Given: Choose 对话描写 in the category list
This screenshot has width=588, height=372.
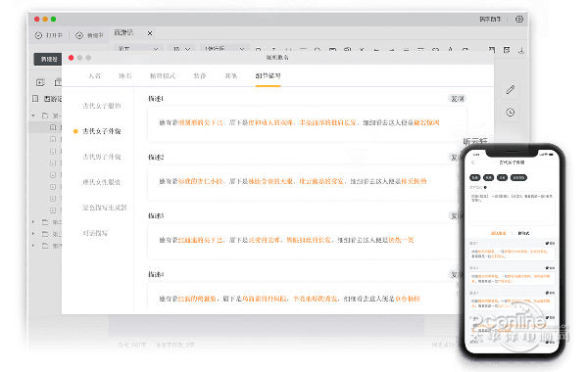Looking at the screenshot, I should (95, 233).
